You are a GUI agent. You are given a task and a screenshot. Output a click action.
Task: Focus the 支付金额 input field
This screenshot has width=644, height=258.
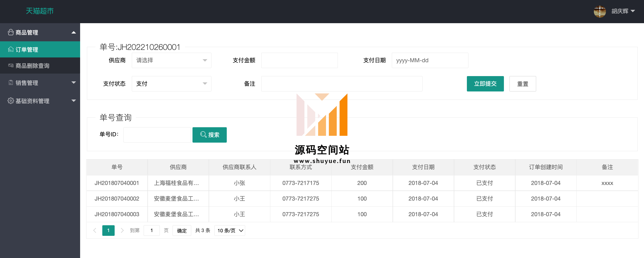(x=299, y=60)
